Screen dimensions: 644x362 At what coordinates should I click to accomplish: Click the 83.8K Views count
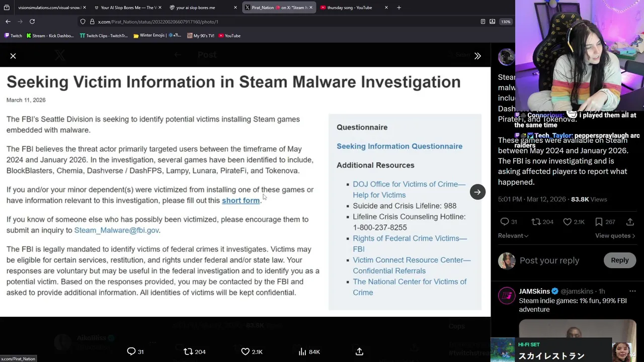coord(589,199)
